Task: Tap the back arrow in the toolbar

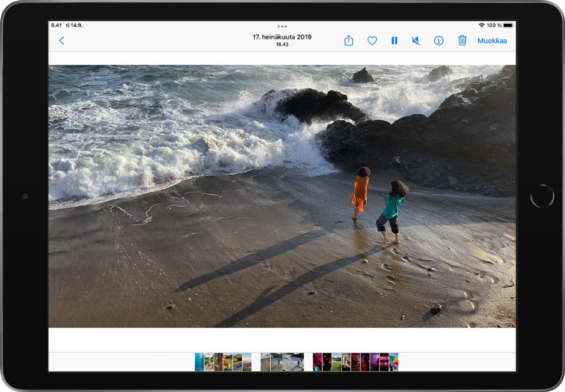Action: click(61, 41)
